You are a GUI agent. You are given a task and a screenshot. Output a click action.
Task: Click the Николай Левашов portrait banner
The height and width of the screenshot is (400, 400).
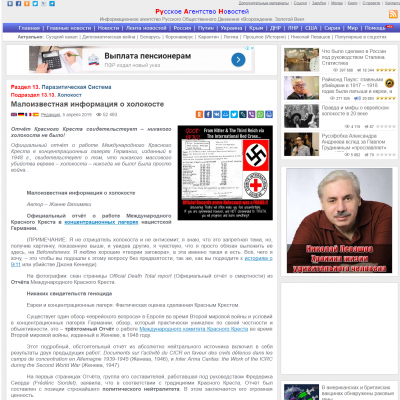click(x=339, y=221)
